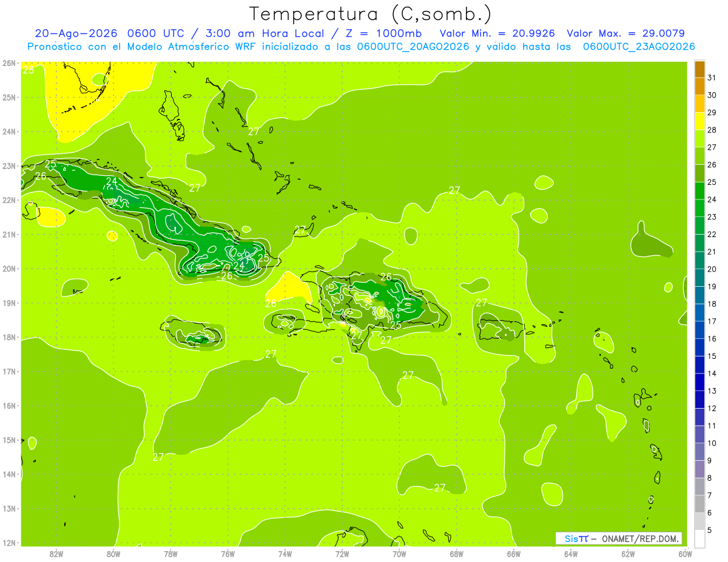
Task: Click colorbar label "8"
Action: (x=709, y=478)
